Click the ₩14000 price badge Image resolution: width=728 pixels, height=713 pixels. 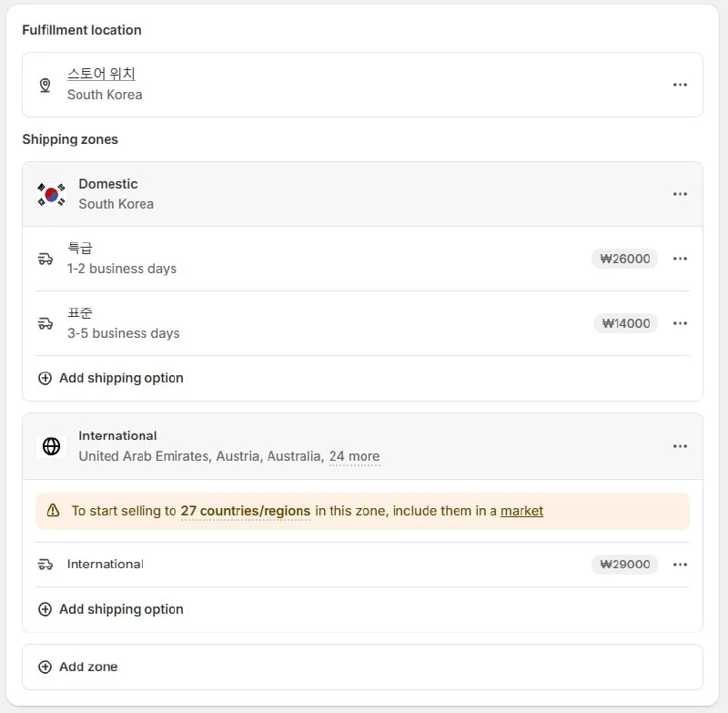tap(626, 323)
